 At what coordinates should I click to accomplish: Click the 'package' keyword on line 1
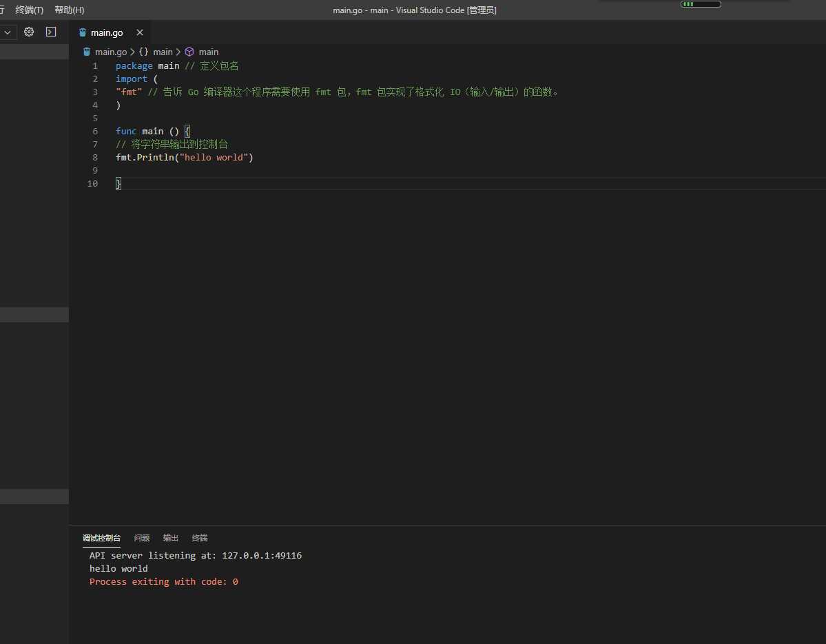(x=134, y=66)
